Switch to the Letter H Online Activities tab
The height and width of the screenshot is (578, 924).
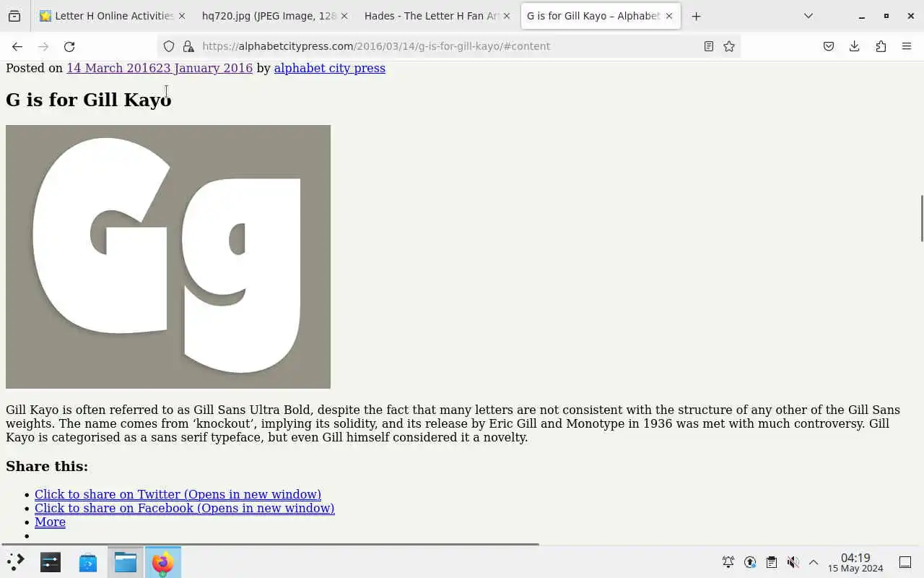(112, 16)
